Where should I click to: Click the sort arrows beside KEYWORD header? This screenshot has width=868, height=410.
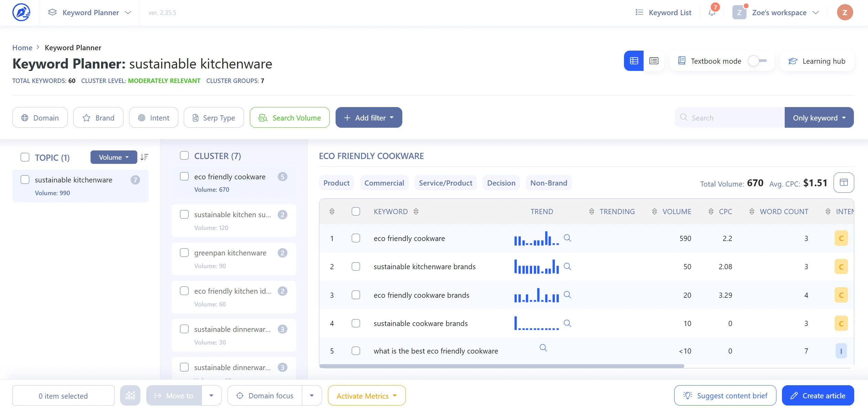click(416, 211)
